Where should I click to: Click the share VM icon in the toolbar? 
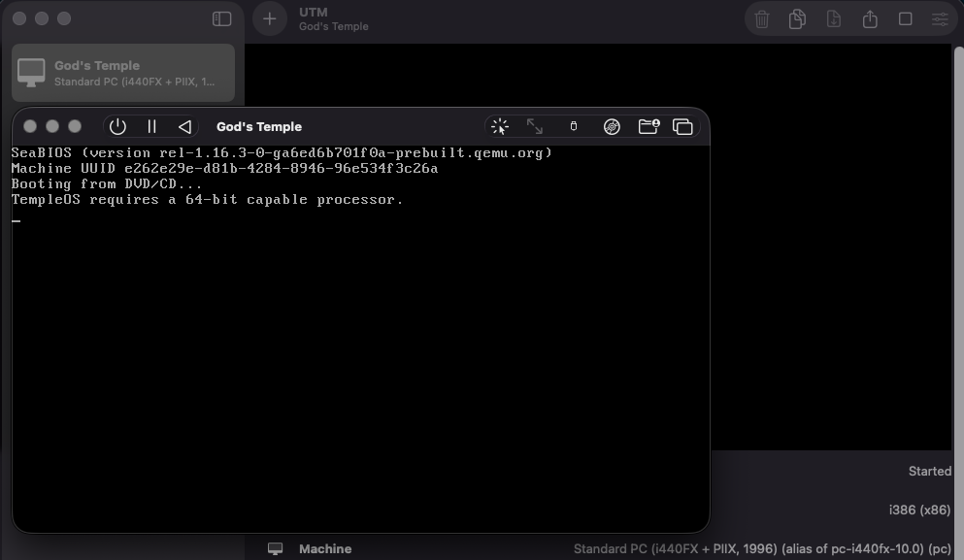point(869,18)
